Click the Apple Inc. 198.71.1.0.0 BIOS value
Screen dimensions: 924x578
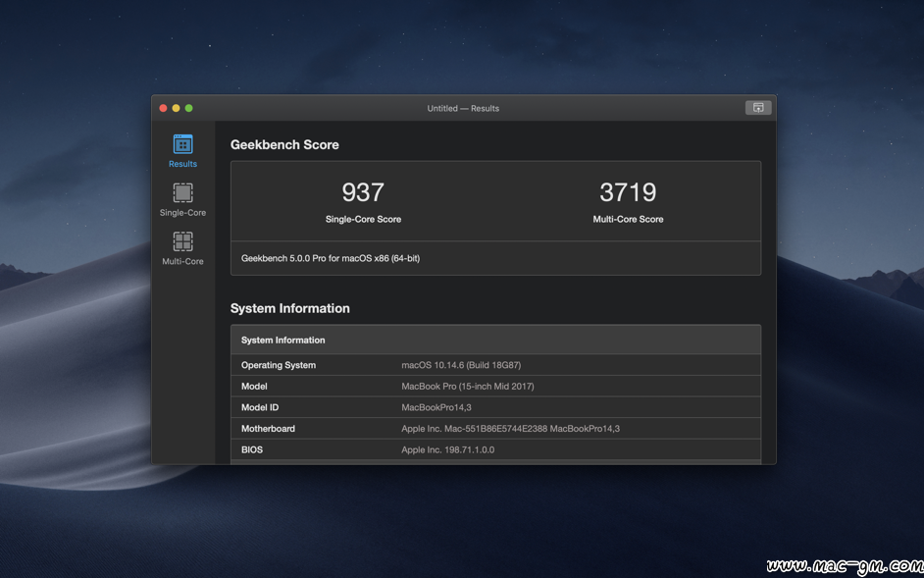(448, 449)
